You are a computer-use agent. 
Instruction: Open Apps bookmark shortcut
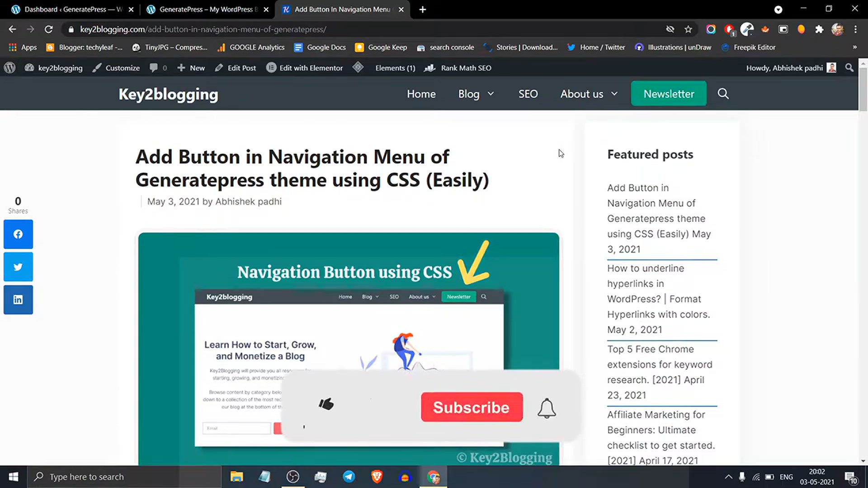[23, 47]
